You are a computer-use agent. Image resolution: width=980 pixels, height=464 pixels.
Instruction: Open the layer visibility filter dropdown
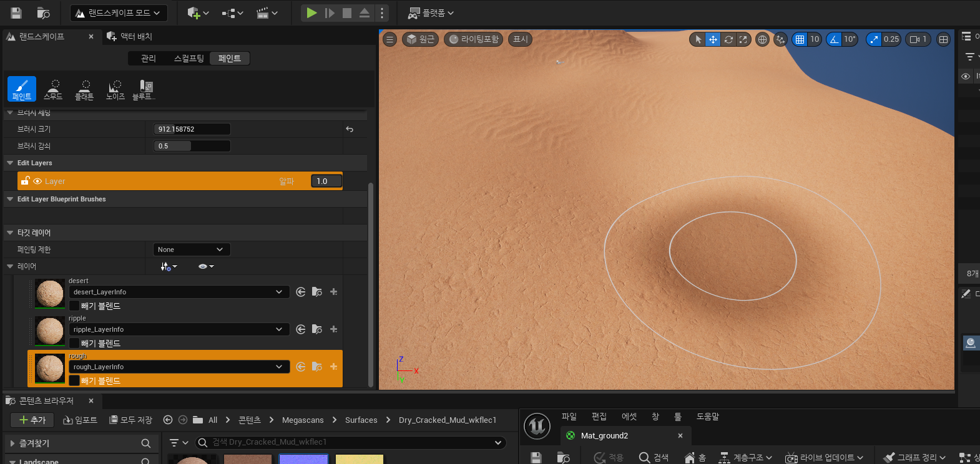coord(206,266)
